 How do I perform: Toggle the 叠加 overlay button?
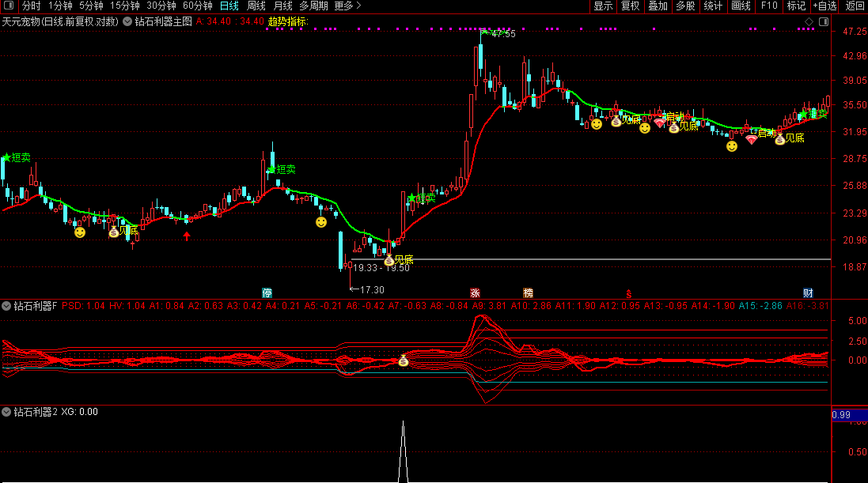(658, 6)
